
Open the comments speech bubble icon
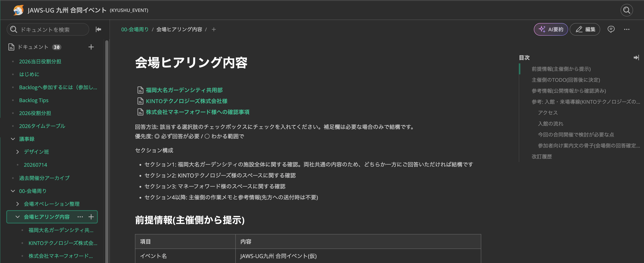click(x=611, y=30)
